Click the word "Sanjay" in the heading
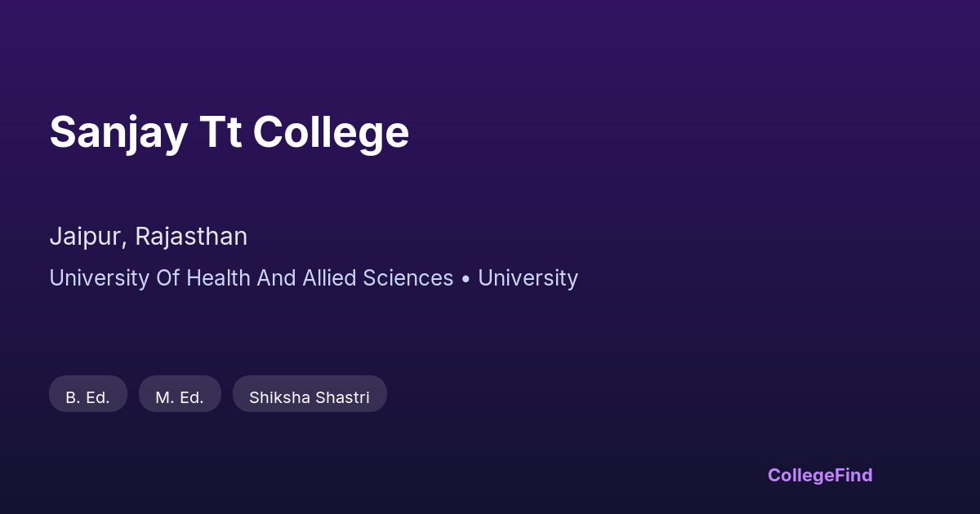The image size is (980, 514). click(x=118, y=132)
